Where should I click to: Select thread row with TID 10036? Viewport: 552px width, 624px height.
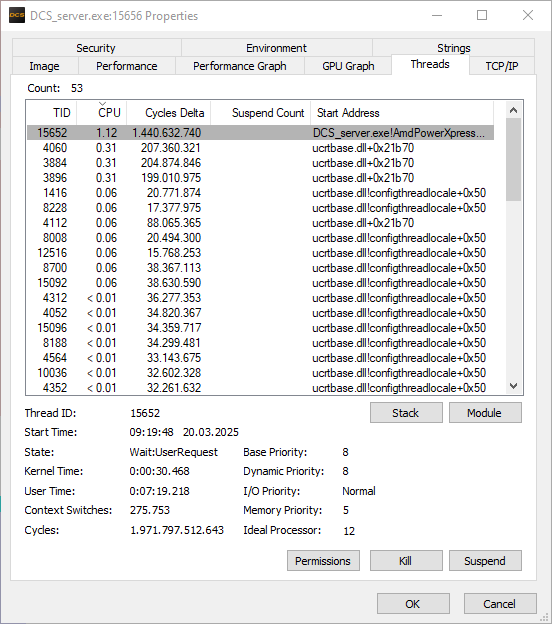pyautogui.click(x=260, y=373)
